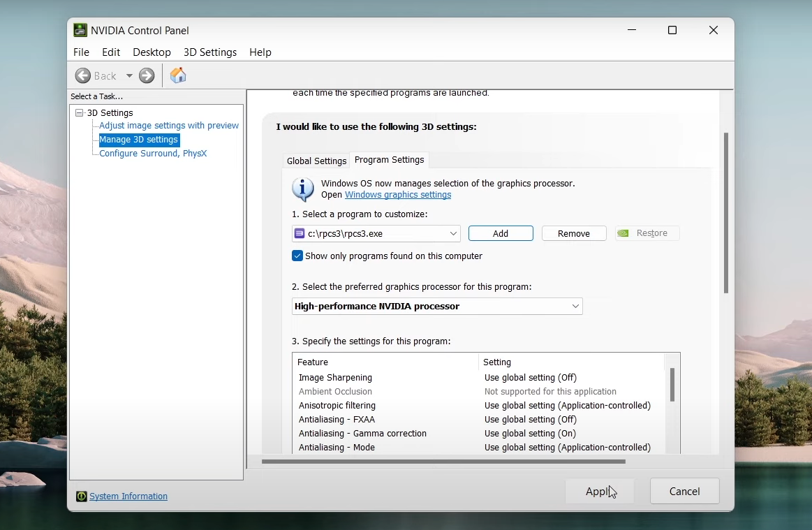Image resolution: width=812 pixels, height=530 pixels.
Task: Collapse the 3D Settings tree node
Action: 79,112
